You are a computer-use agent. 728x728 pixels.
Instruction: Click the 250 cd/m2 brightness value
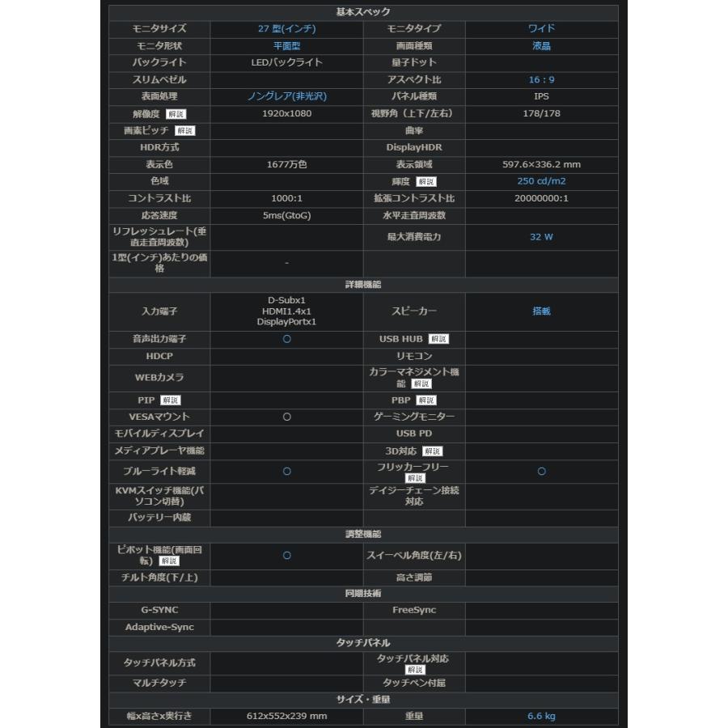tap(541, 181)
